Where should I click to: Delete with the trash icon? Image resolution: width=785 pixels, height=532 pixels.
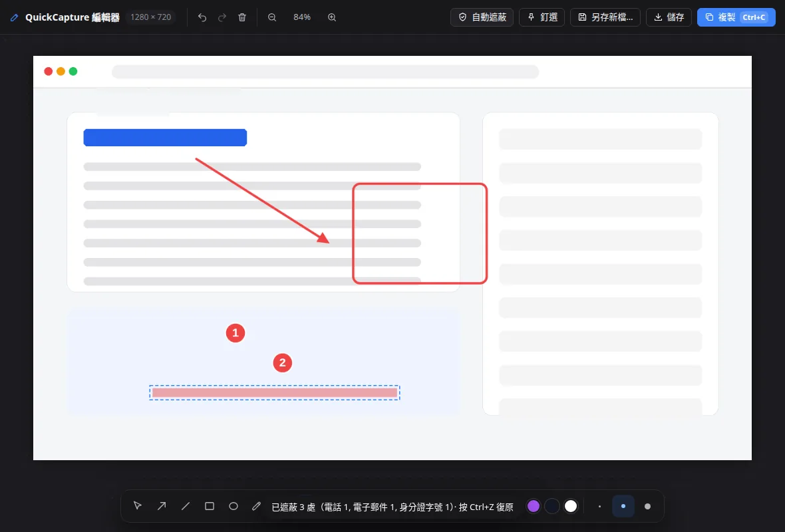click(242, 17)
